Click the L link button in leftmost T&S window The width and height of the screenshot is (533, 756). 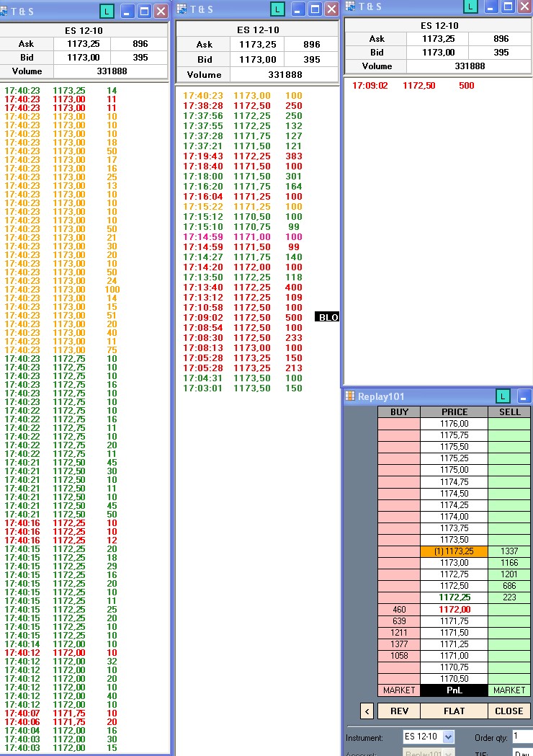click(x=107, y=11)
